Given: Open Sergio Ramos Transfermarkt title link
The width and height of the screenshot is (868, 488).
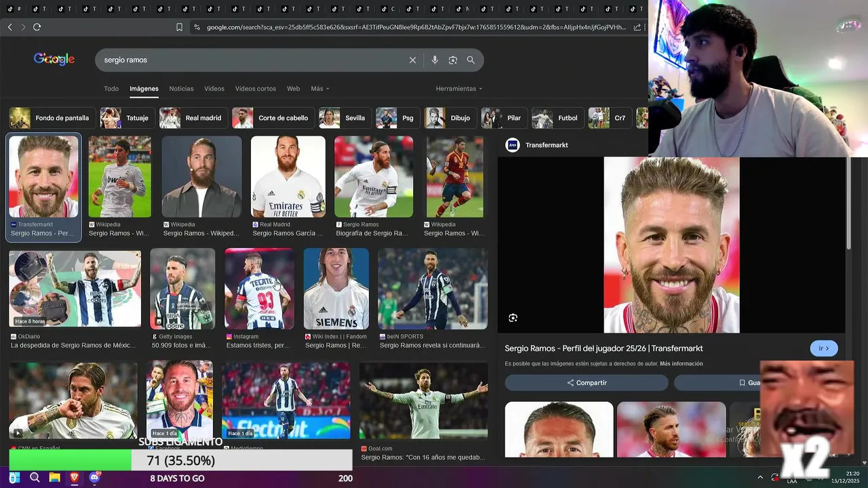Looking at the screenshot, I should [x=604, y=348].
